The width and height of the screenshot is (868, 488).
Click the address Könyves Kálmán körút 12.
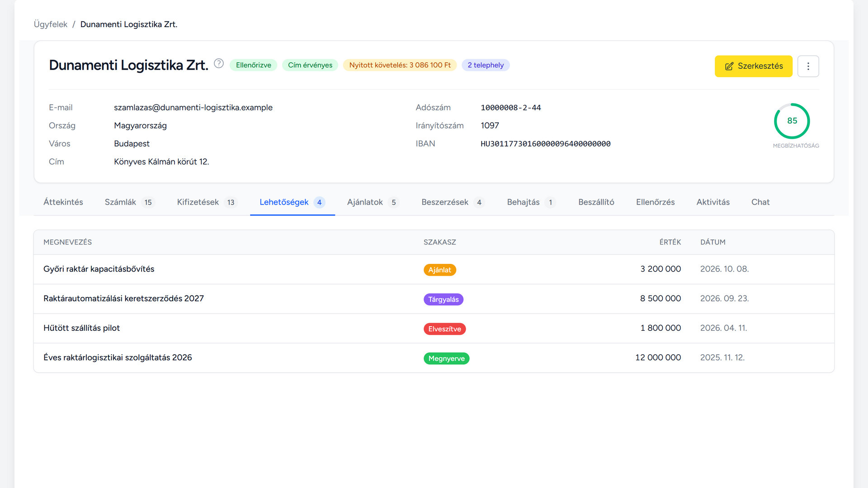[161, 162]
